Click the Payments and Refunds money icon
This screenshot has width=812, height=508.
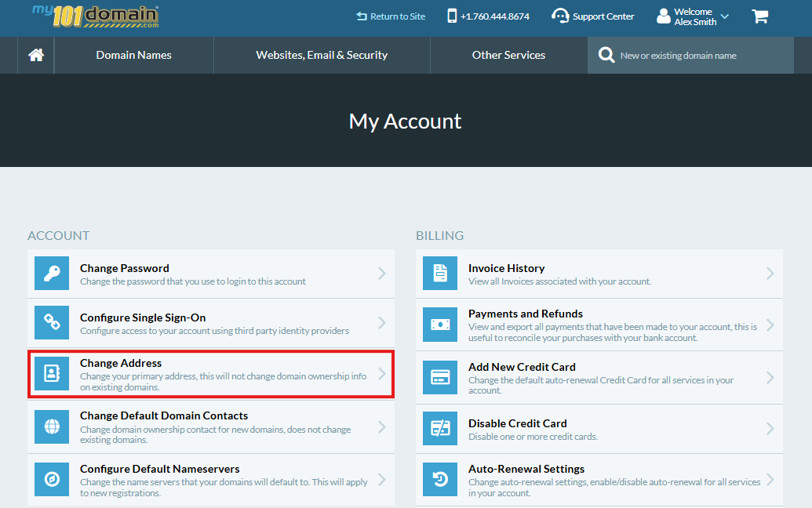[440, 325]
